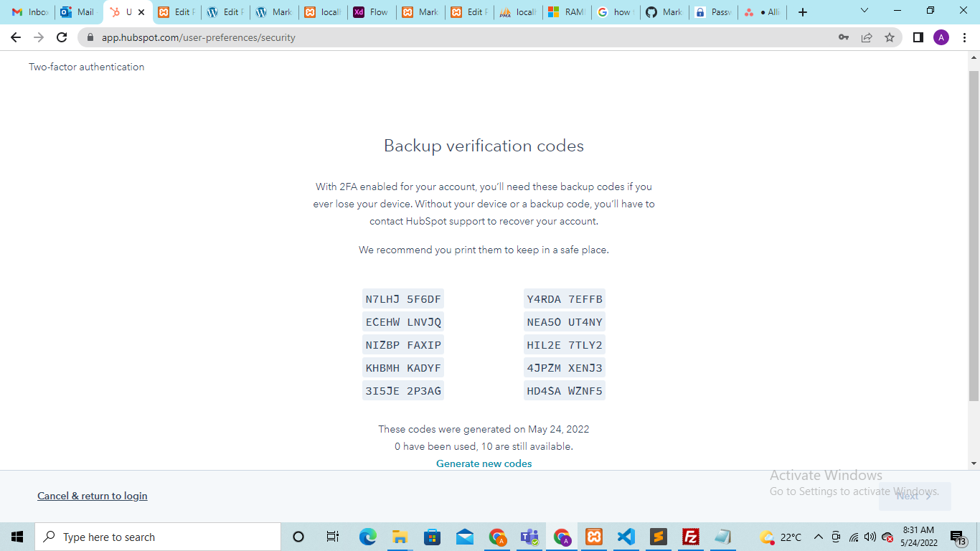Click the page's vertical scrollbar
The width and height of the screenshot is (980, 551).
point(974,237)
